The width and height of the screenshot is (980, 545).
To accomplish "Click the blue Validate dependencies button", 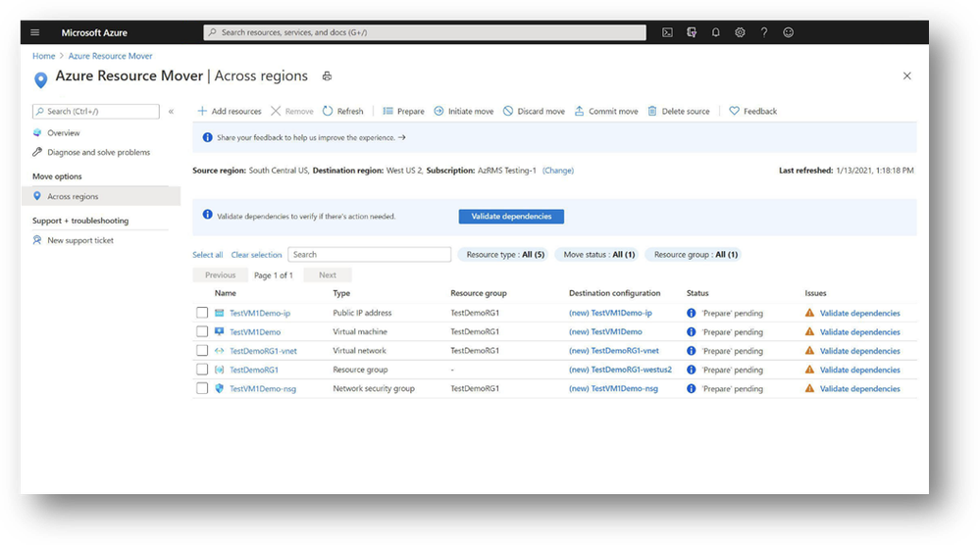I will pyautogui.click(x=511, y=216).
